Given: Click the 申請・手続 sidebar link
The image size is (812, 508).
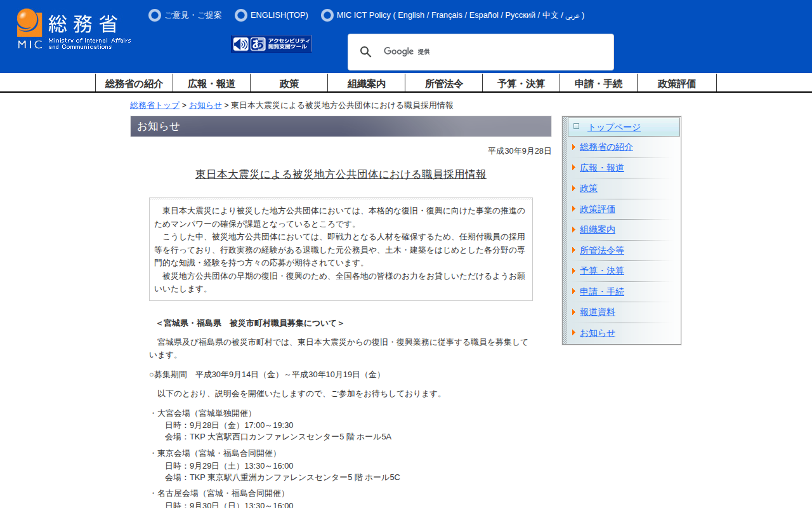Looking at the screenshot, I should click(601, 291).
